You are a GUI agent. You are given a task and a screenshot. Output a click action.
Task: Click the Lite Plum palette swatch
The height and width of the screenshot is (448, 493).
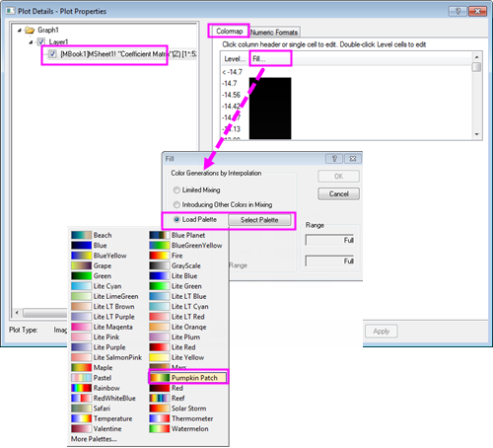click(160, 337)
